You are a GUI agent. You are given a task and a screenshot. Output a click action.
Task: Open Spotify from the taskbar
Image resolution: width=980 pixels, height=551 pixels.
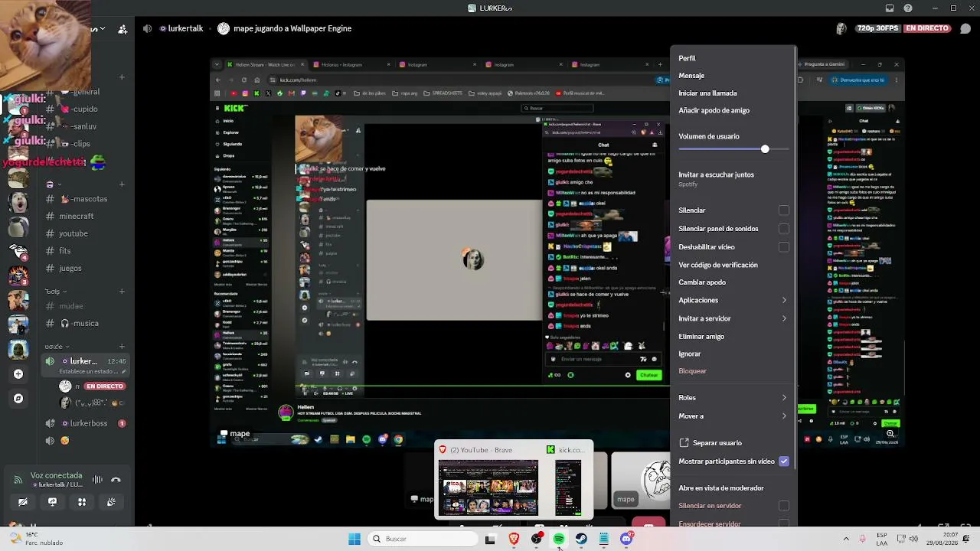[559, 539]
